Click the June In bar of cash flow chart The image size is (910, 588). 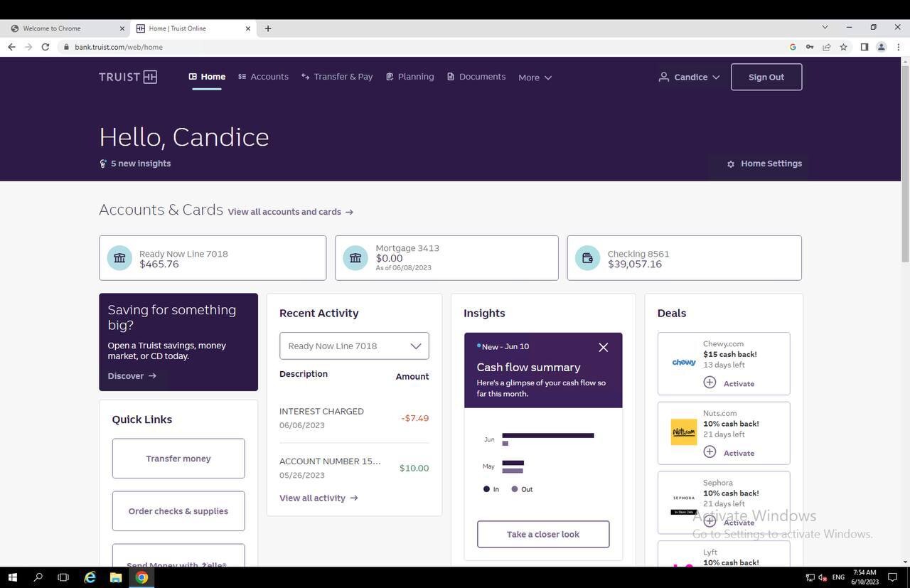[x=547, y=435]
